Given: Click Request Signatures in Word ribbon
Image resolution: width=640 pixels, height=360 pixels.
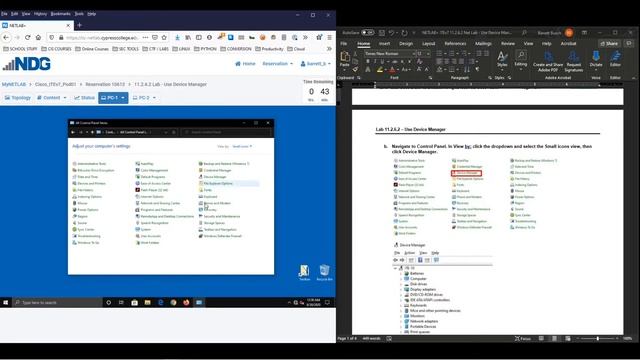Looking at the screenshot, I should [573, 61].
